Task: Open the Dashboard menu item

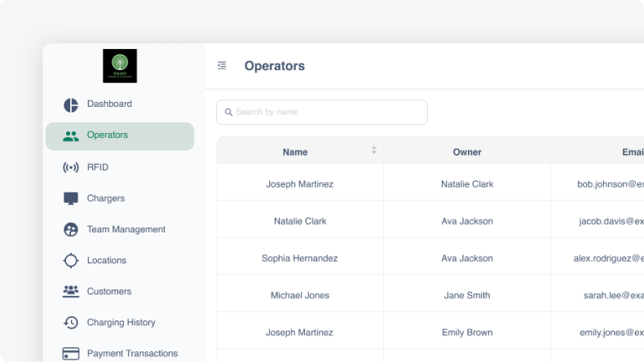Action: (x=109, y=104)
